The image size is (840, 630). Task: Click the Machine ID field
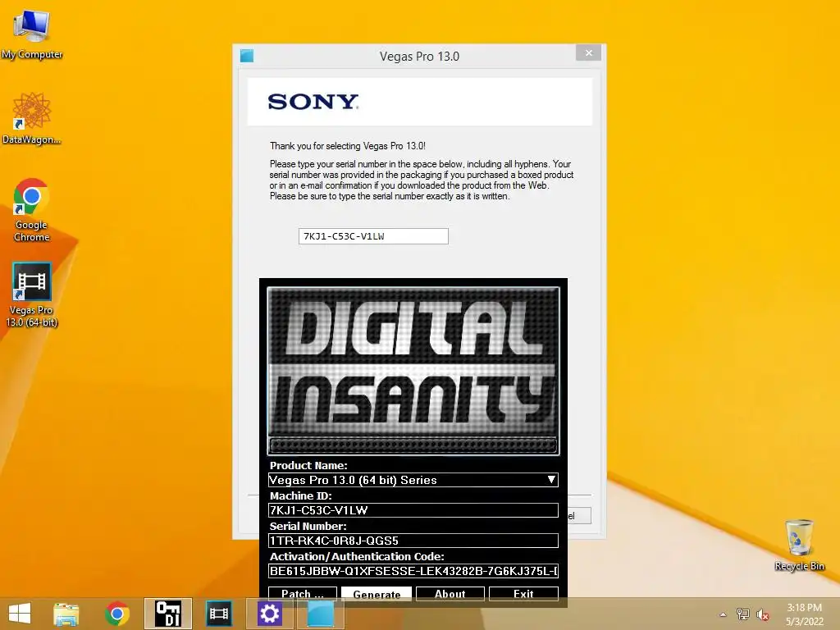pyautogui.click(x=413, y=510)
